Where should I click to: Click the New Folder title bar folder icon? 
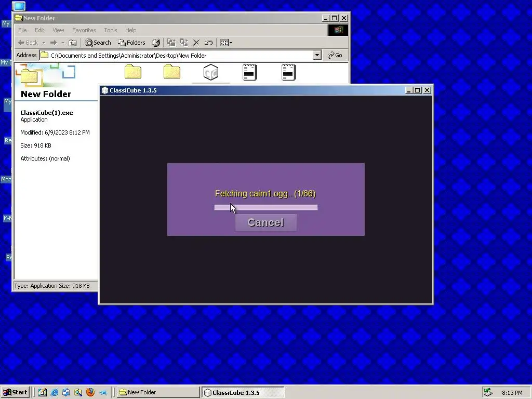click(19, 18)
